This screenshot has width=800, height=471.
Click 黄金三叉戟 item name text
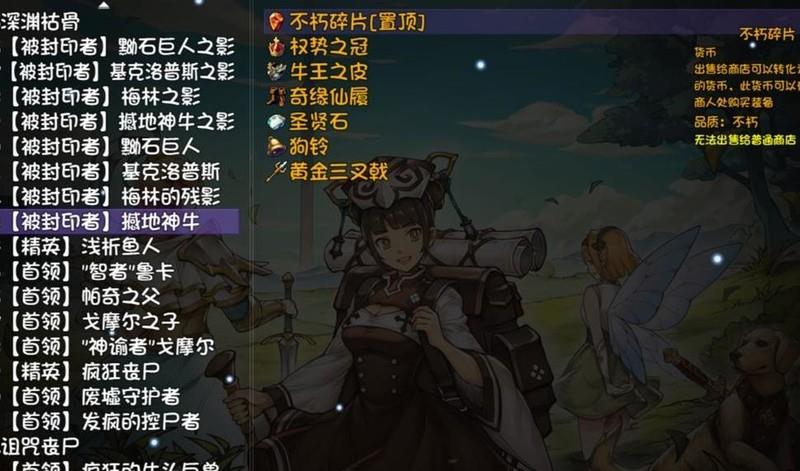point(339,172)
